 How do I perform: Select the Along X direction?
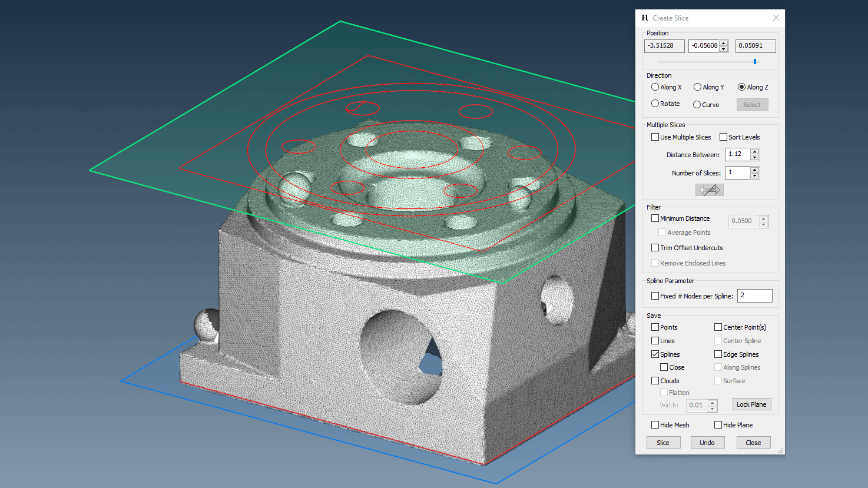click(x=655, y=87)
